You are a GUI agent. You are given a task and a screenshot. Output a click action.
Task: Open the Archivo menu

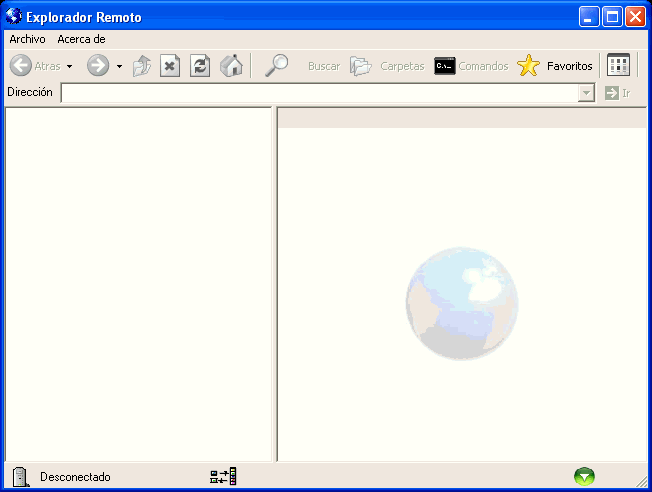(27, 39)
